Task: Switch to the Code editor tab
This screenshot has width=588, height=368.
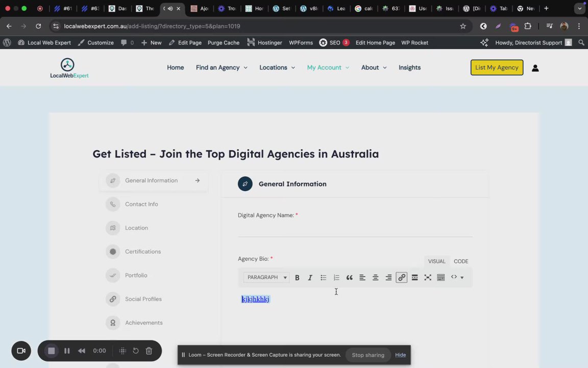Action: pyautogui.click(x=461, y=261)
